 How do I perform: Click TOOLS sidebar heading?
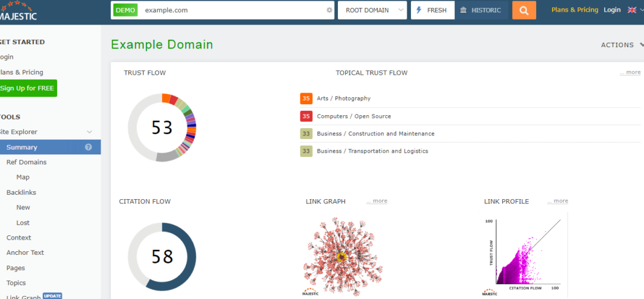tap(10, 117)
